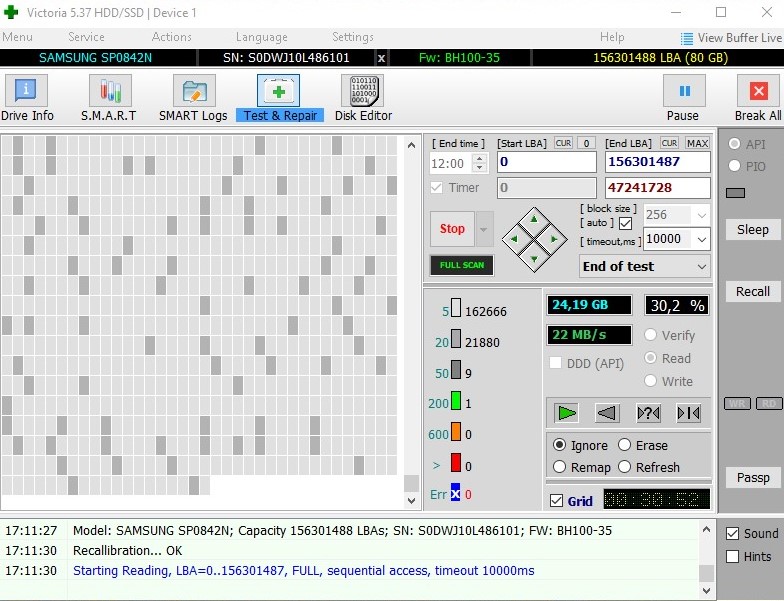Click the Recall button
The image size is (784, 601).
point(752,291)
